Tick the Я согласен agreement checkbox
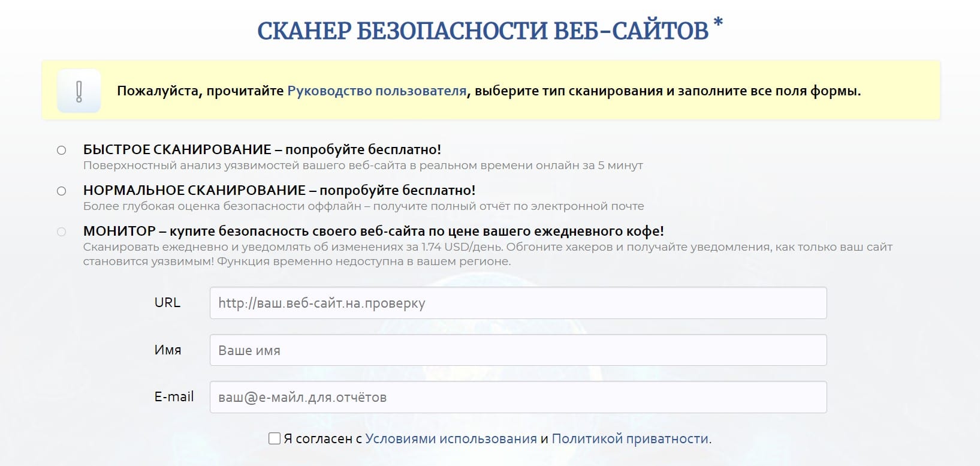The width and height of the screenshot is (980, 466). 275,438
